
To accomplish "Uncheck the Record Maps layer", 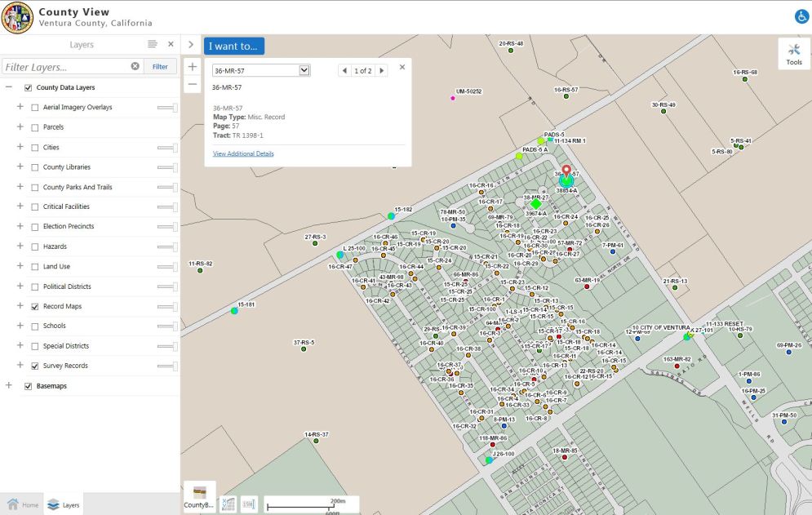I will coord(34,307).
